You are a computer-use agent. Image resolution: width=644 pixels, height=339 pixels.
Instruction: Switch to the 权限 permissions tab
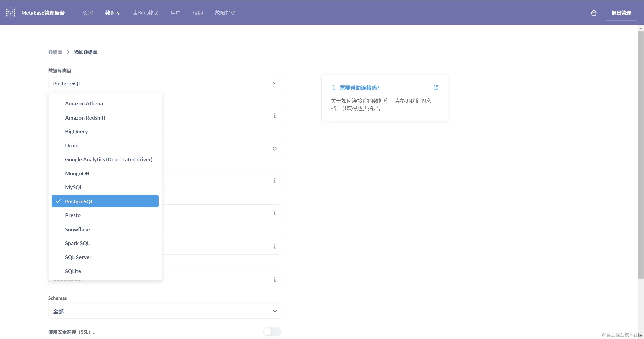coord(197,13)
